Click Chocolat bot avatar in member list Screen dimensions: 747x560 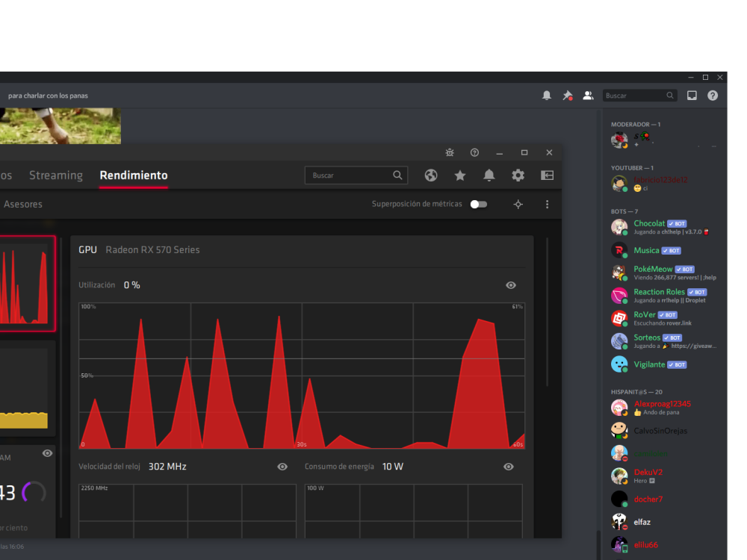point(619,227)
